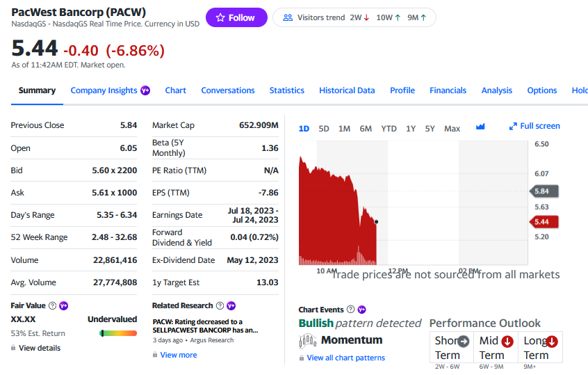588x375 pixels.
Task: Click the Fair Value valuation gradient bar
Action: pyautogui.click(x=118, y=333)
